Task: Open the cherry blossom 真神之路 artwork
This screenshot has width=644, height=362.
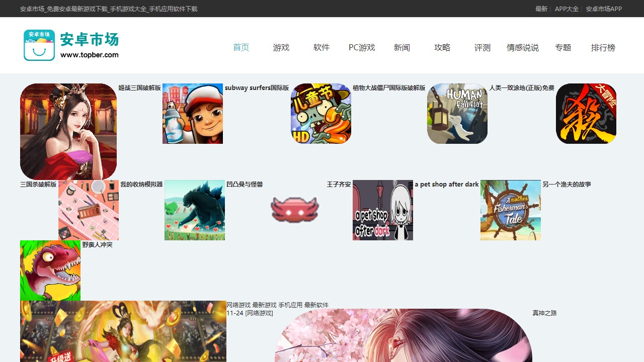Action: (x=404, y=335)
